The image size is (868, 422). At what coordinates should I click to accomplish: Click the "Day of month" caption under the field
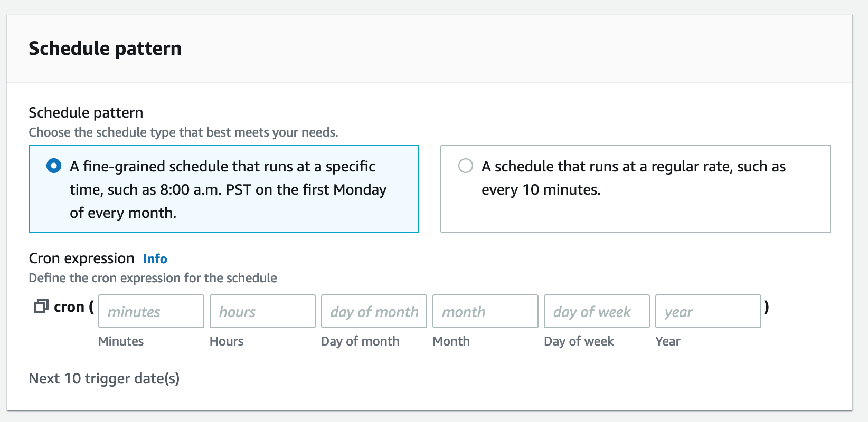pos(360,341)
